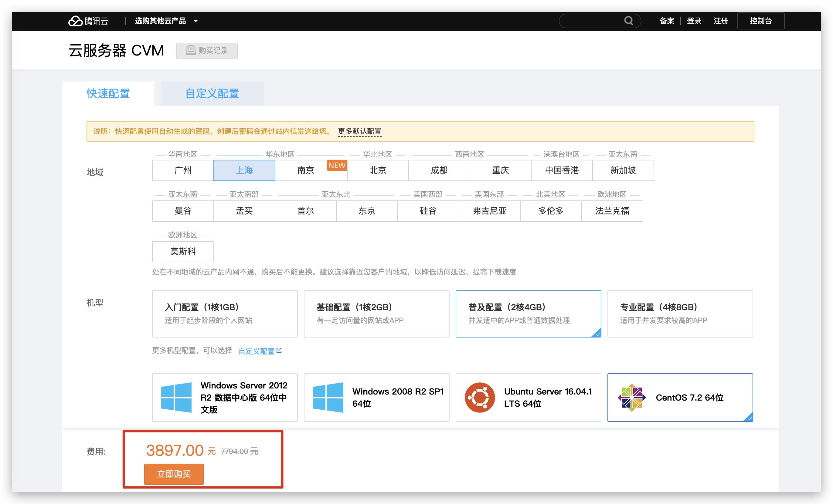833x504 pixels.
Task: Expand 选购其他云产品 dropdown arrow
Action: point(196,21)
